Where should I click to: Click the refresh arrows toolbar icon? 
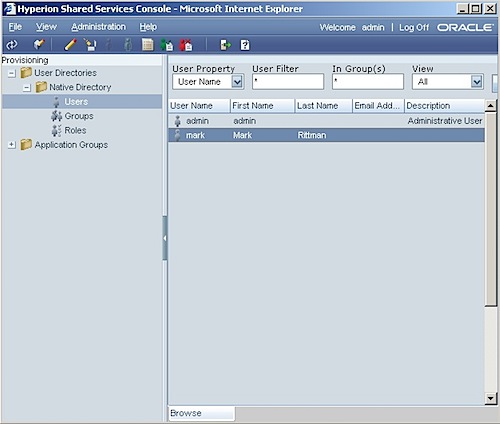[x=12, y=45]
